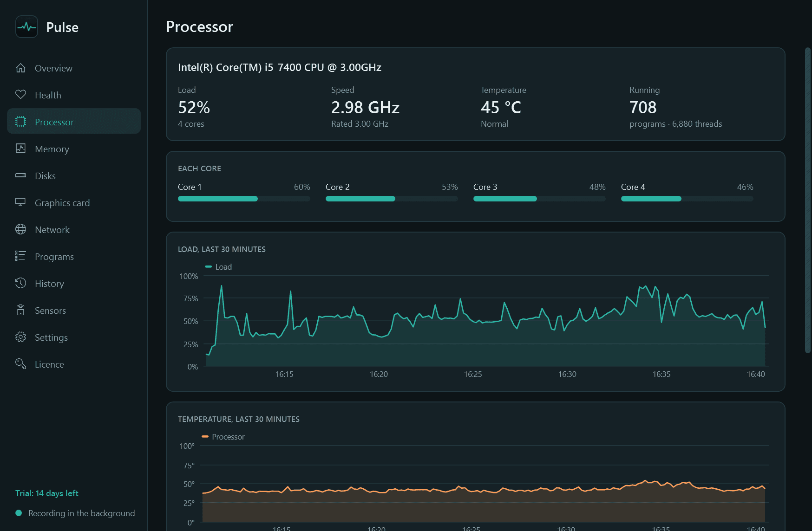
Task: Open the Network page
Action: [74, 230]
